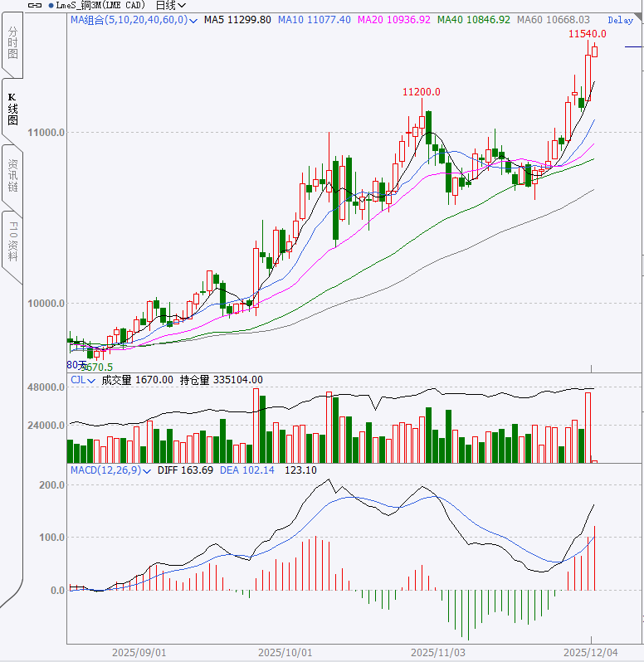Screen dimensions: 644x662
Task: Click the LmeS_铜3M(LME CAD) contract title
Action: coord(103,6)
